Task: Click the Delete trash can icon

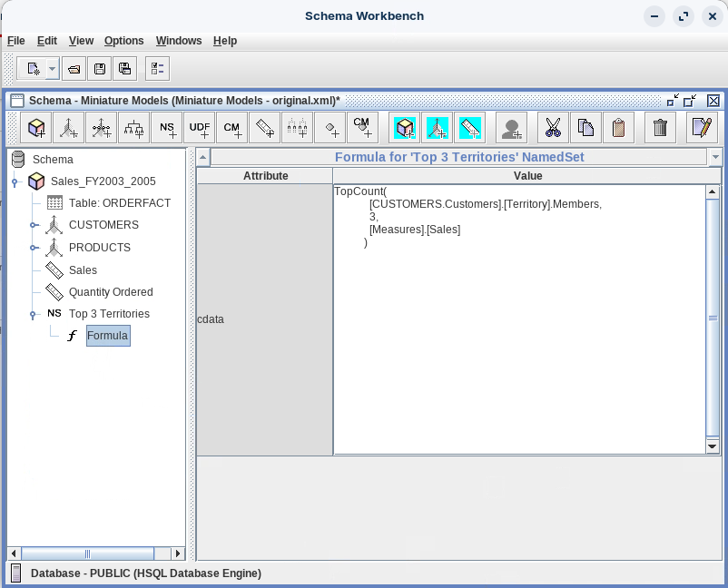Action: pos(660,128)
